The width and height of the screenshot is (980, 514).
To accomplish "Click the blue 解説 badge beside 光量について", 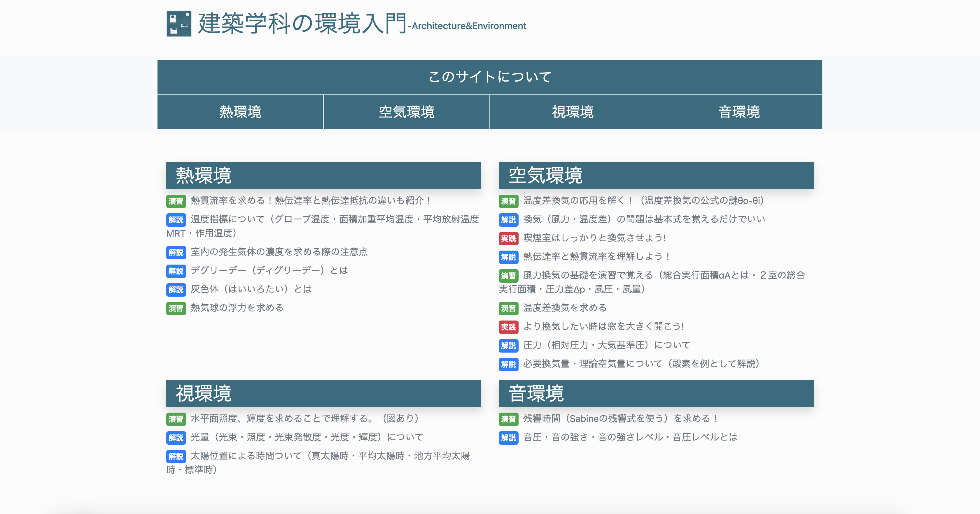I will point(176,438).
